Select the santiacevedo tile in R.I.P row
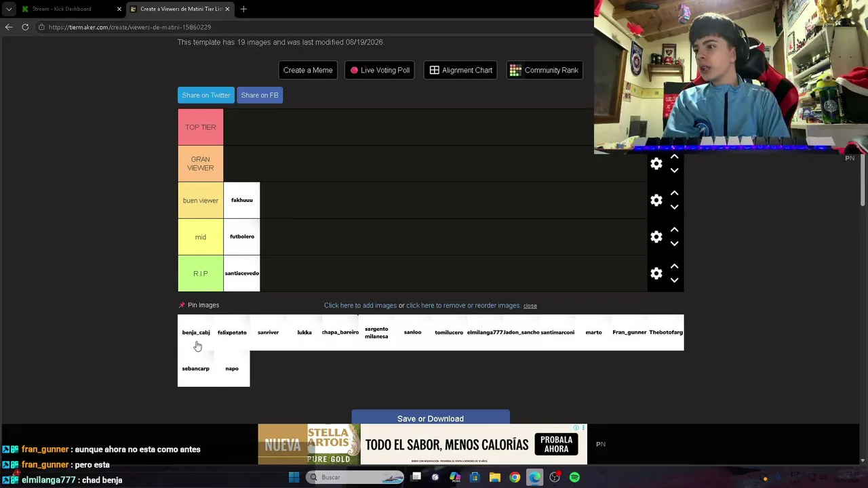 pos(242,274)
